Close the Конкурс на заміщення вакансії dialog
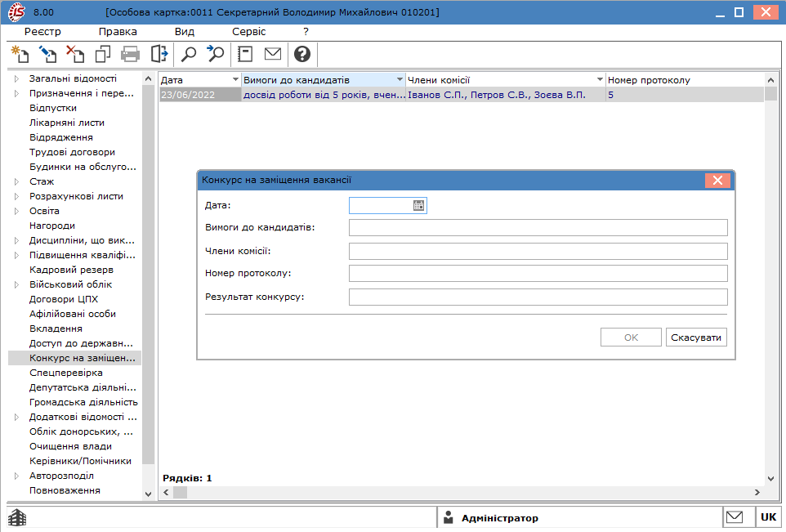786x532 pixels. pos(717,180)
